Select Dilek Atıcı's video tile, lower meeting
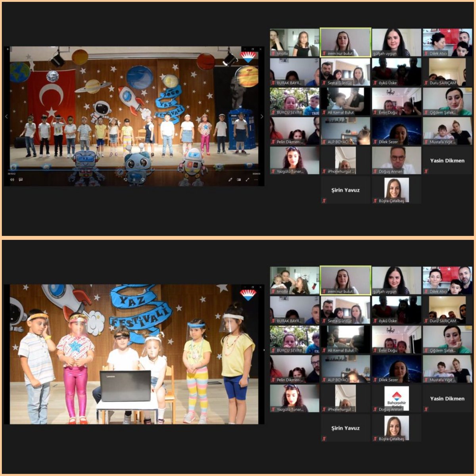Viewport: 476px width, 476px height. coord(447,280)
